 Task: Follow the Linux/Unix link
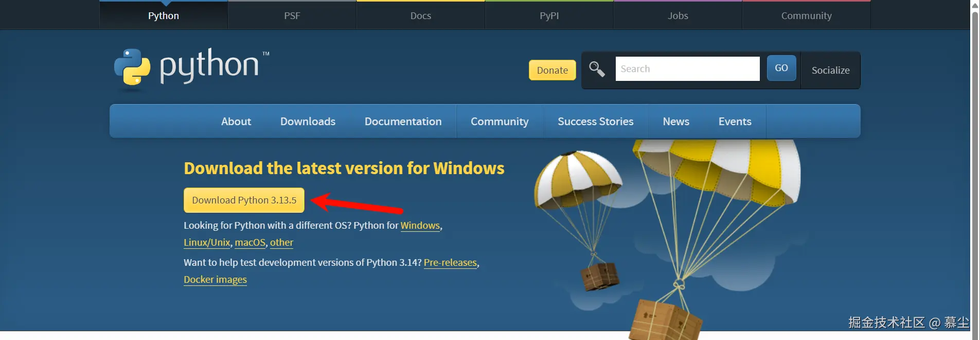[207, 243]
